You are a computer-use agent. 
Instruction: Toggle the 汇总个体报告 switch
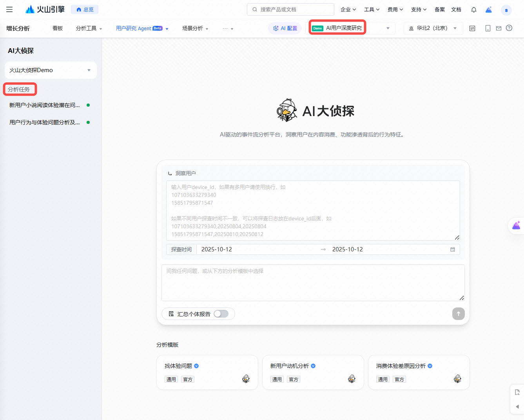[x=221, y=314]
